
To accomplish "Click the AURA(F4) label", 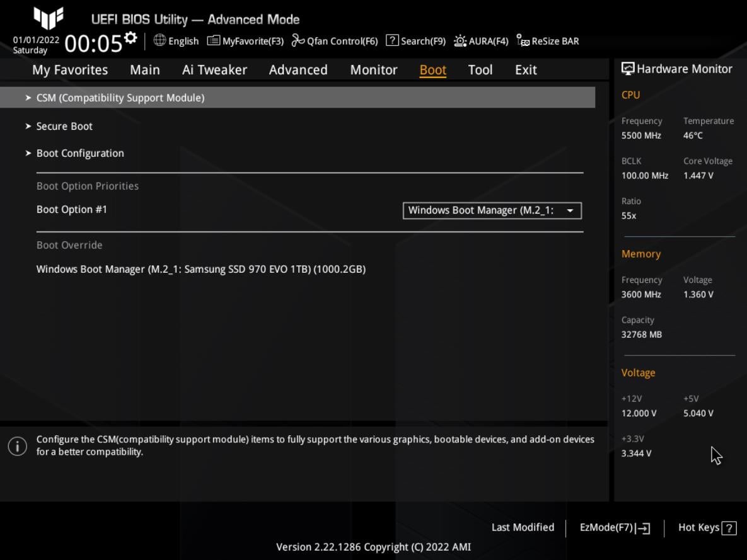I will [x=489, y=42].
